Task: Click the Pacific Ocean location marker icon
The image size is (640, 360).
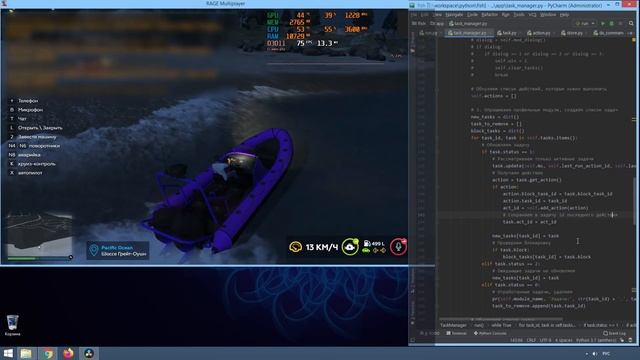Action: (94, 250)
